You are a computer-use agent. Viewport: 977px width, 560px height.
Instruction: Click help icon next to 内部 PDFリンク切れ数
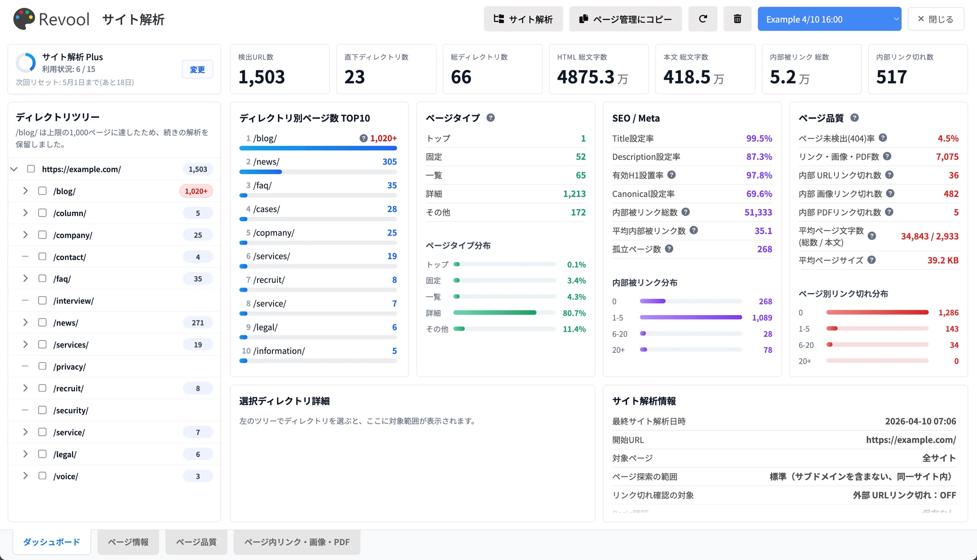tap(889, 212)
